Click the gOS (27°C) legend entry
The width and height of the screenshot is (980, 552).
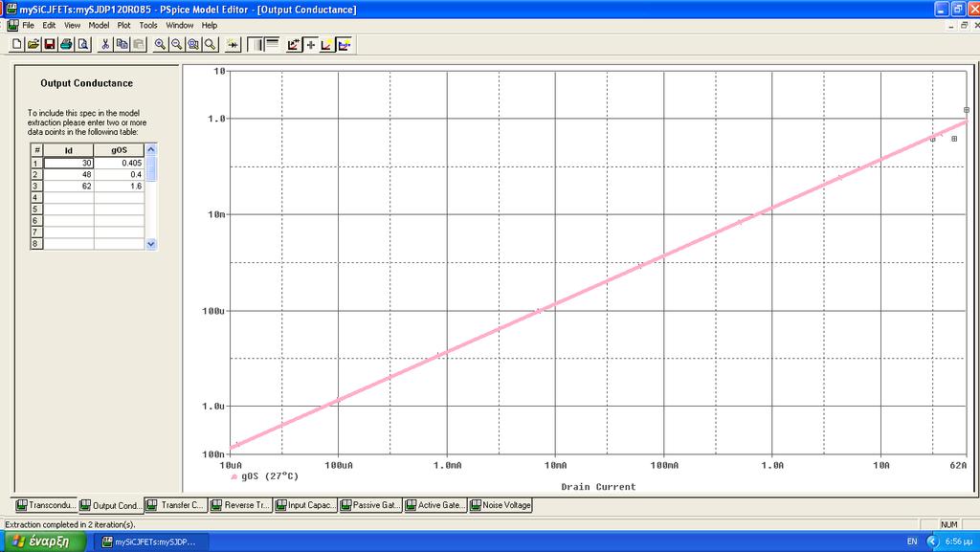coord(264,476)
